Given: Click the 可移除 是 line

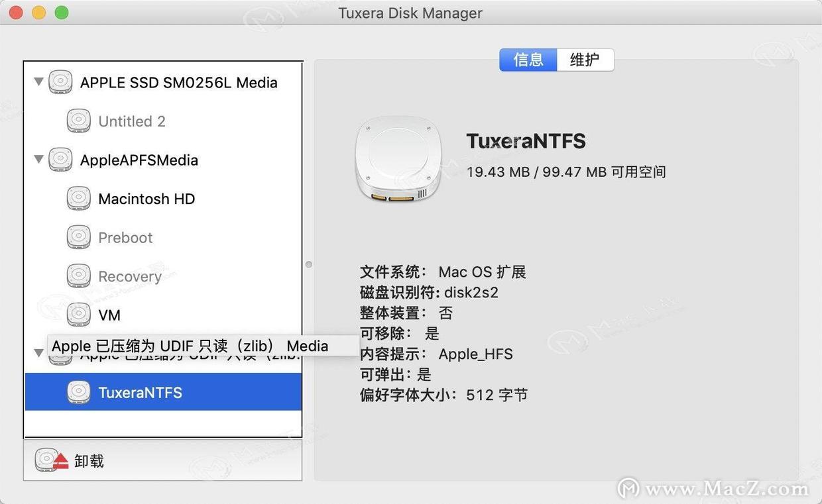Looking at the screenshot, I should tap(400, 333).
